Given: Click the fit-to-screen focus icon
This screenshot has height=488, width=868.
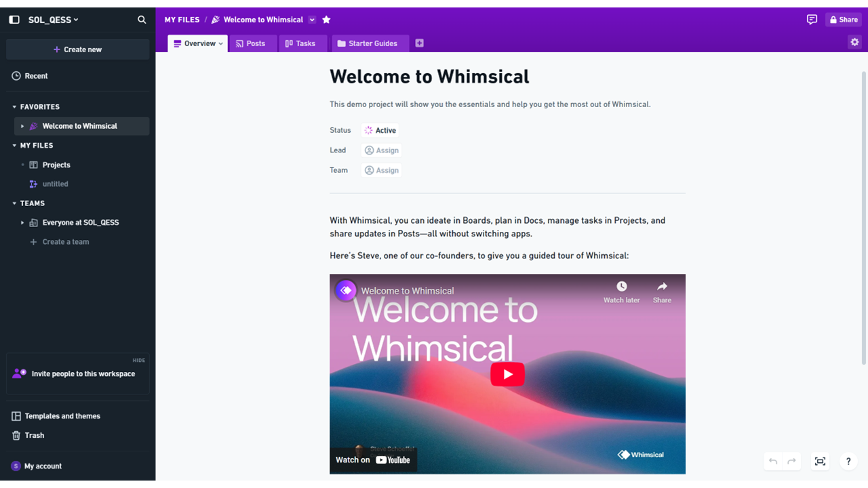Looking at the screenshot, I should click(820, 462).
